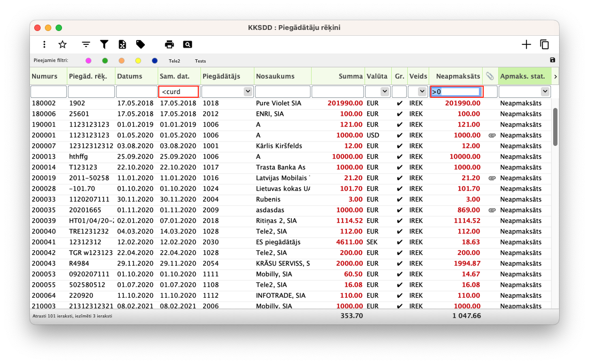This screenshot has height=364, width=589.
Task: Open attachment paperclip in row 200035
Action: pos(492,210)
